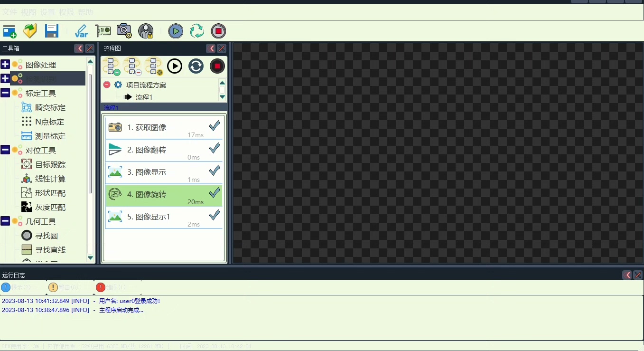Screen dimensions: 644x351
Task: Close the 流程图 panel
Action: click(x=222, y=48)
